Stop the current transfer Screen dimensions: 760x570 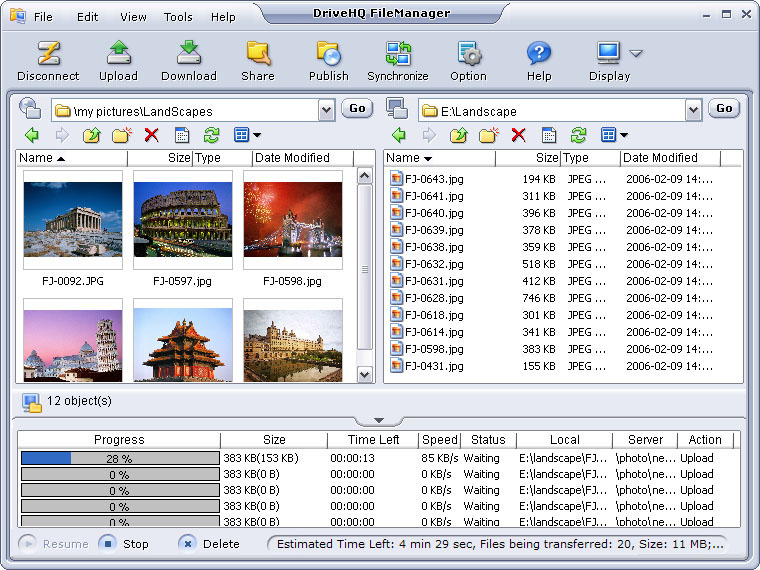click(x=124, y=544)
